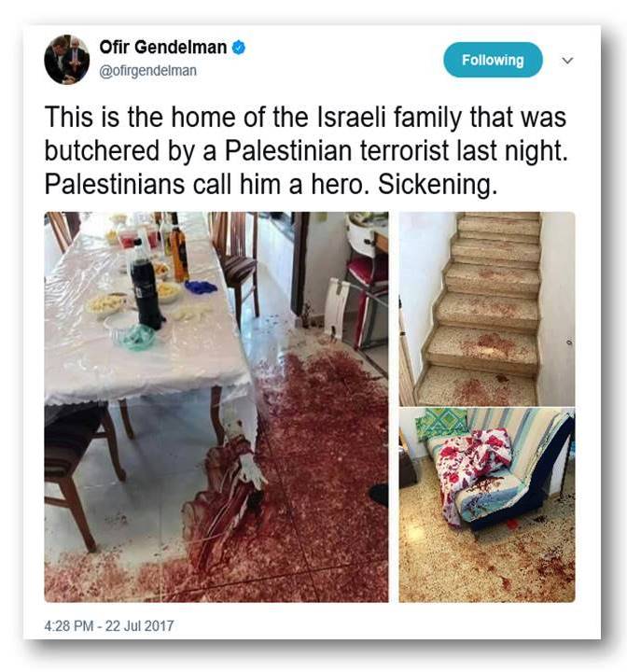This screenshot has width=627, height=672.
Task: Click the cola bottle in the dining photo
Action: (x=146, y=286)
